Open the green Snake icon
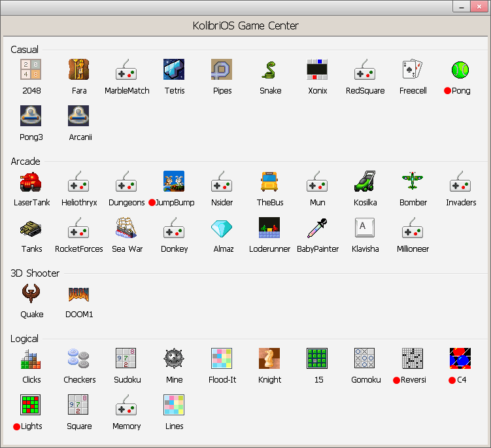This screenshot has width=491, height=448. (269, 69)
